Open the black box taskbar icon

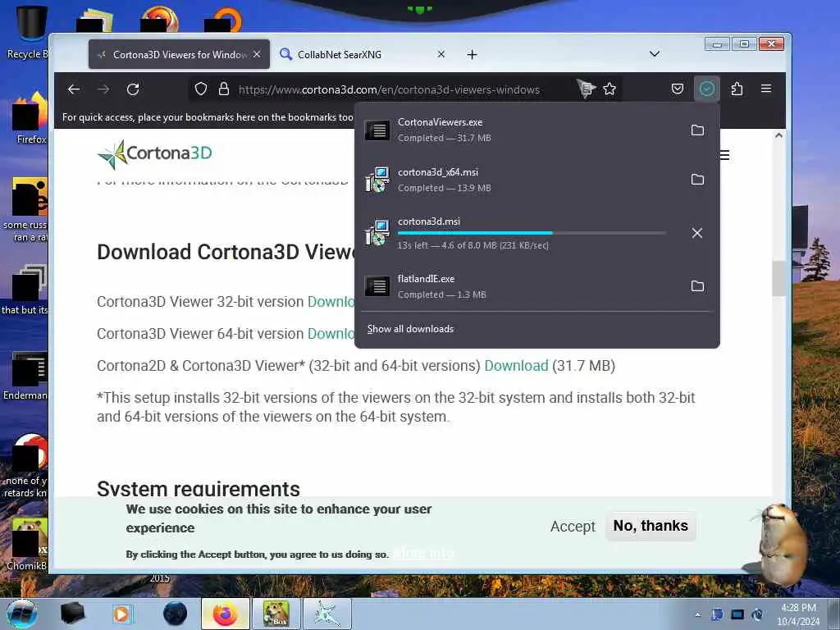click(x=72, y=614)
